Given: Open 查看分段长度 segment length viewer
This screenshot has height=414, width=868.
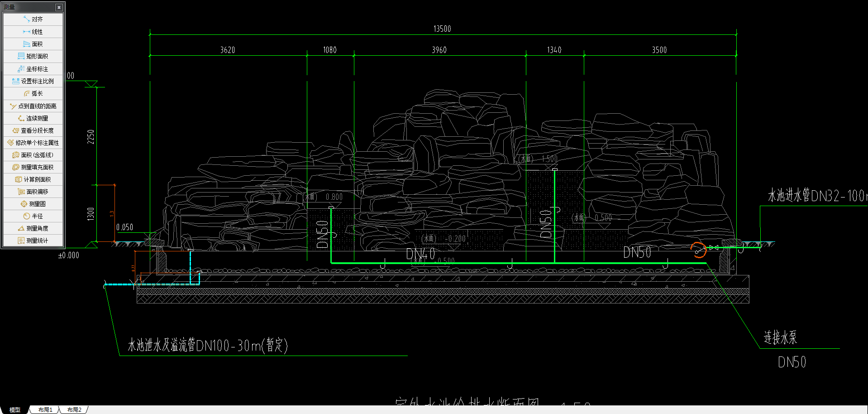Looking at the screenshot, I should 33,130.
